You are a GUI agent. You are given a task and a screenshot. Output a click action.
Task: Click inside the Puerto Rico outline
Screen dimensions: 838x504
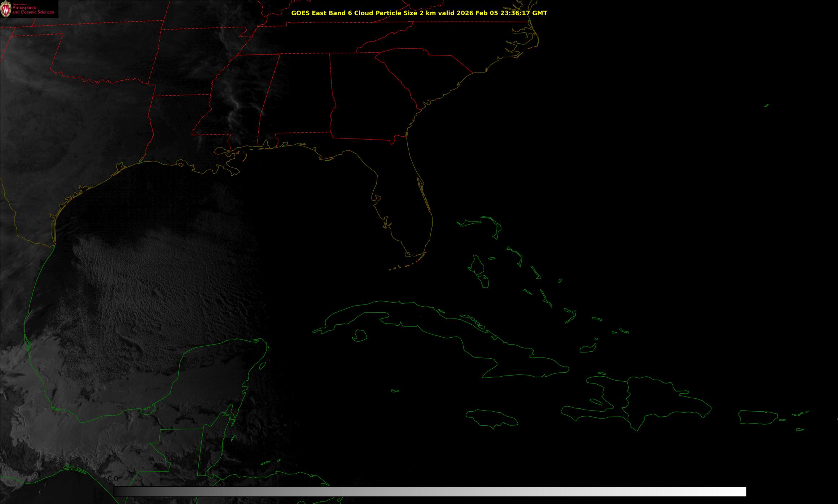point(758,417)
